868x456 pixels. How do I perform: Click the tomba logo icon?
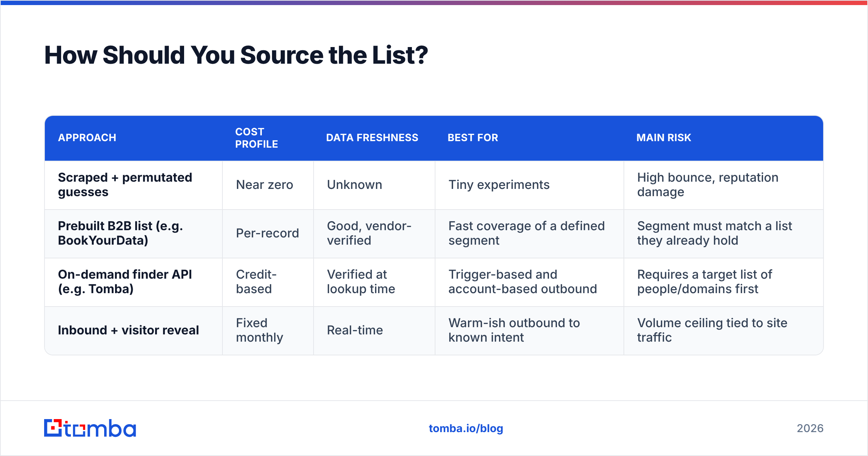tap(90, 428)
